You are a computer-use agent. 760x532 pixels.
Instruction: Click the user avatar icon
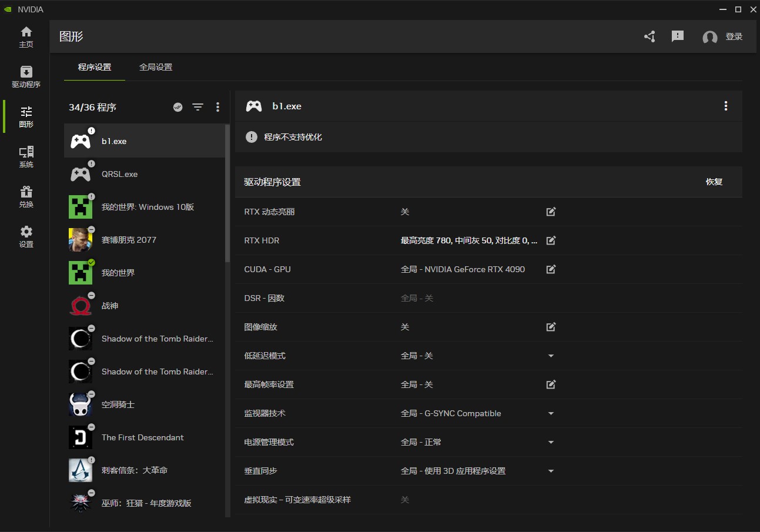click(x=710, y=37)
